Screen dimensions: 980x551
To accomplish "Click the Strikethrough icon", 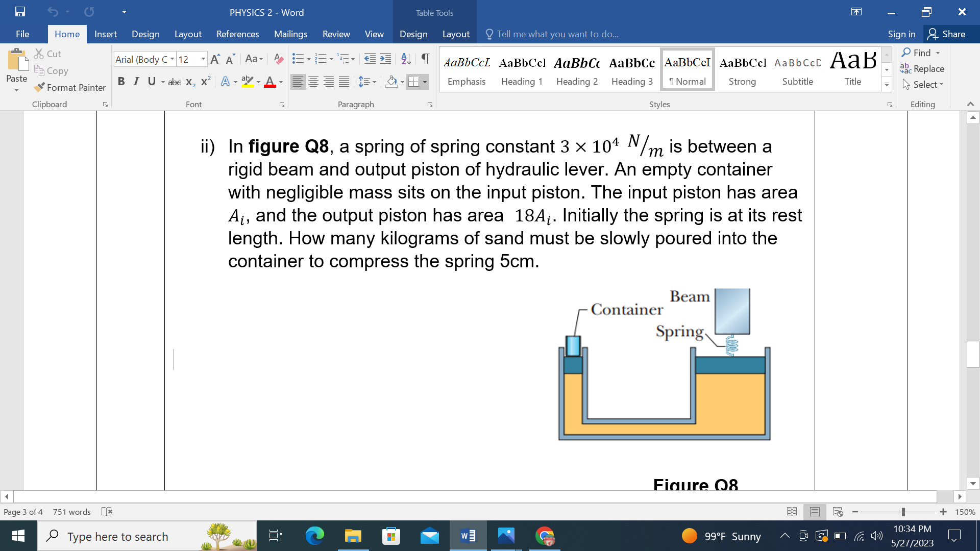I will pos(174,82).
